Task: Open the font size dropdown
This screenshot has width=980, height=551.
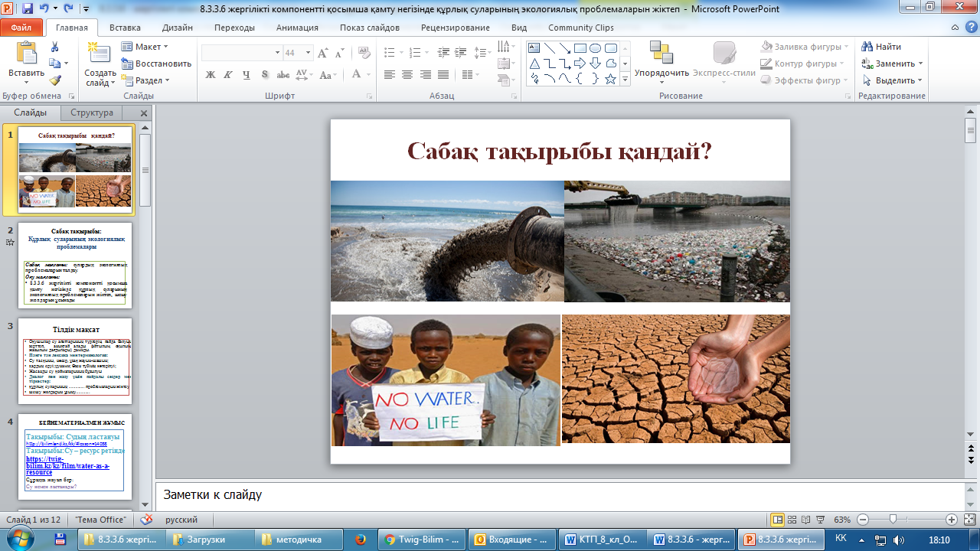Action: pyautogui.click(x=309, y=53)
